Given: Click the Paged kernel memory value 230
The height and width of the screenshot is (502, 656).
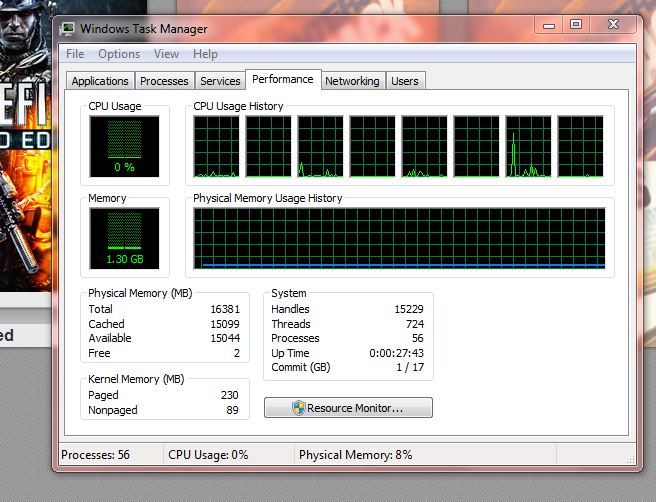Looking at the screenshot, I should (230, 395).
